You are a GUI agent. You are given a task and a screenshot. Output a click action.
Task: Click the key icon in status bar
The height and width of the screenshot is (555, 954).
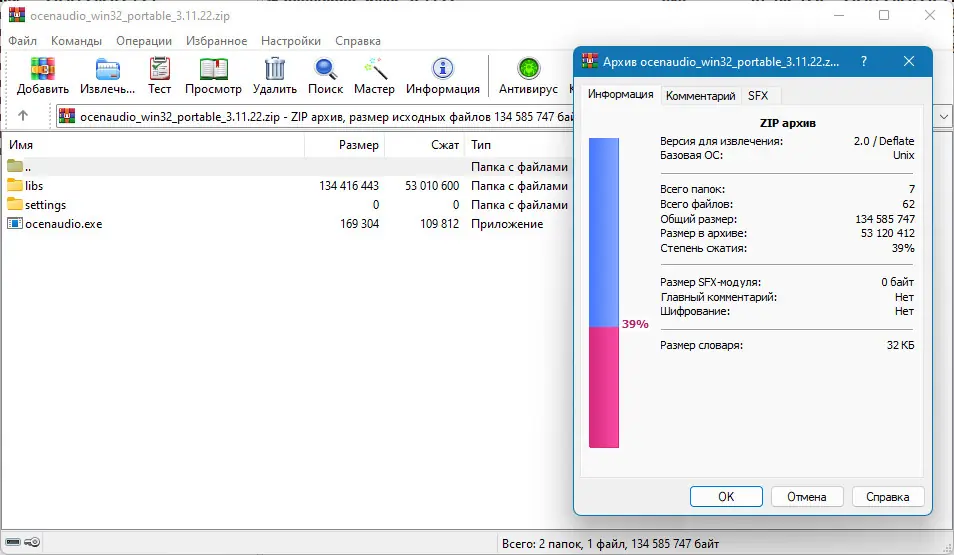pos(32,542)
